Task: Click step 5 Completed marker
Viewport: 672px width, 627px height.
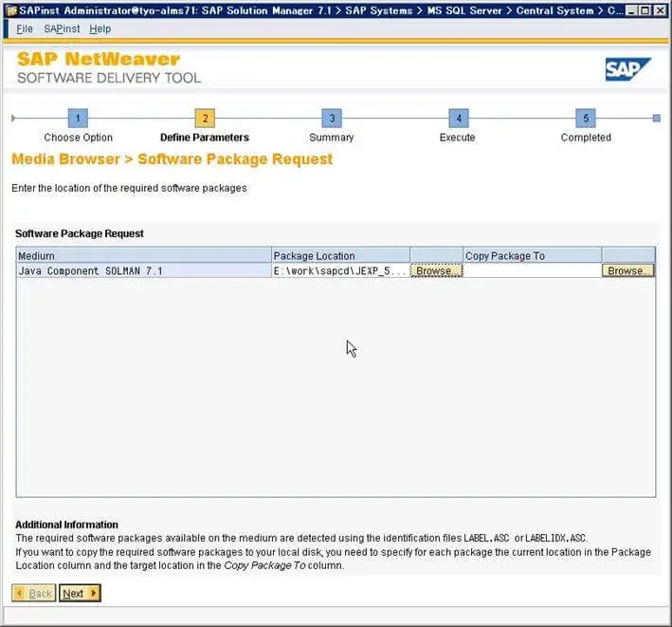Action: click(x=586, y=118)
